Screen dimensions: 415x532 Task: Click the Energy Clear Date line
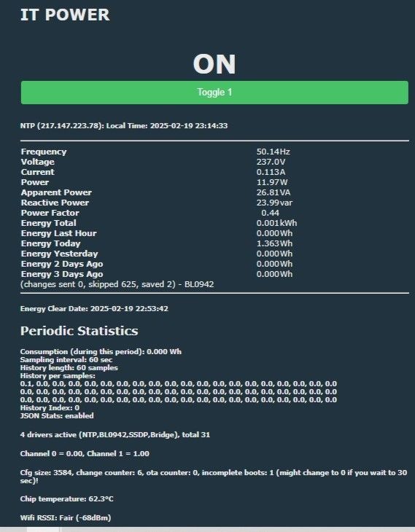pyautogui.click(x=94, y=309)
